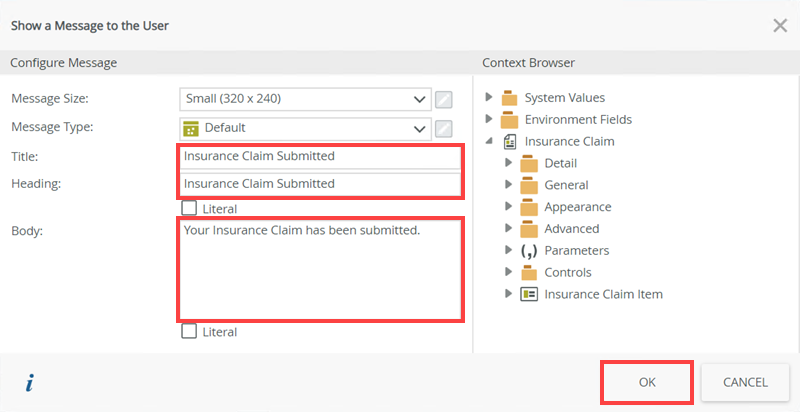800x412 pixels.
Task: Expand the General node arrow
Action: point(508,185)
